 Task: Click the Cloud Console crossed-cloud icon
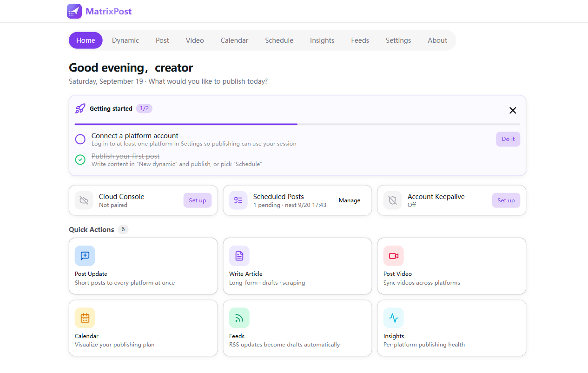click(84, 200)
